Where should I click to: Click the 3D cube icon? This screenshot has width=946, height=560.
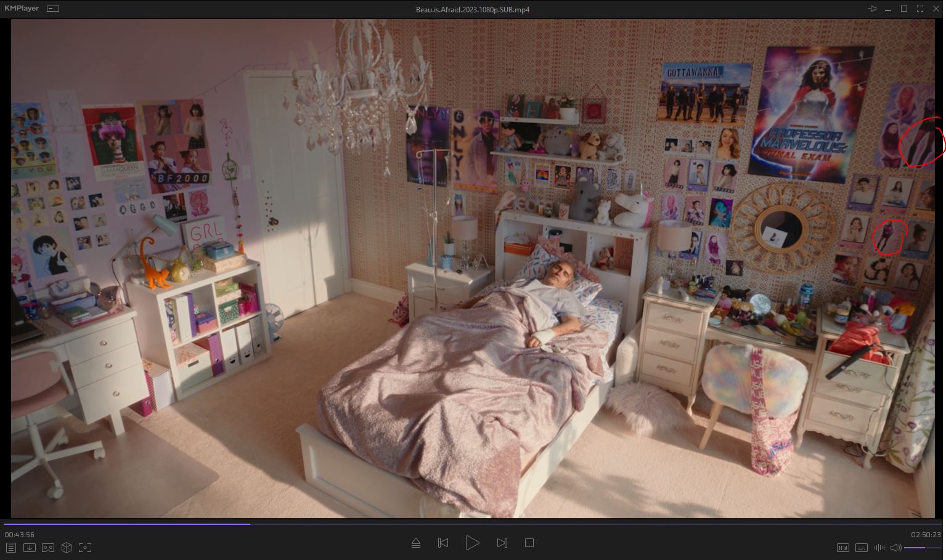click(x=67, y=548)
